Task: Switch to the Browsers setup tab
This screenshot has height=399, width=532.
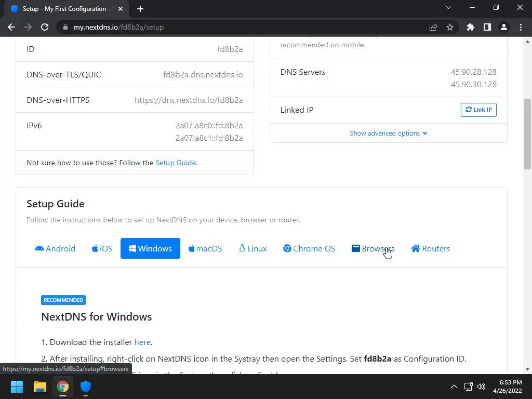Action: tap(373, 248)
